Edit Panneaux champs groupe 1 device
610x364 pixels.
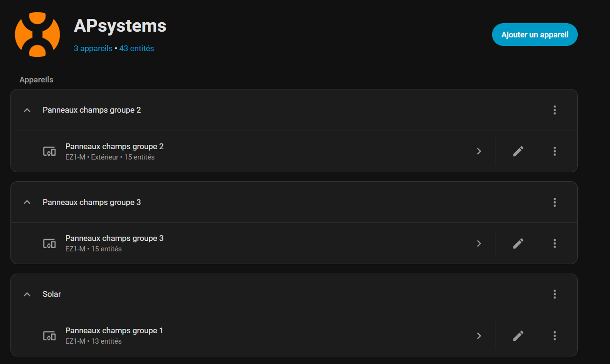coord(518,336)
